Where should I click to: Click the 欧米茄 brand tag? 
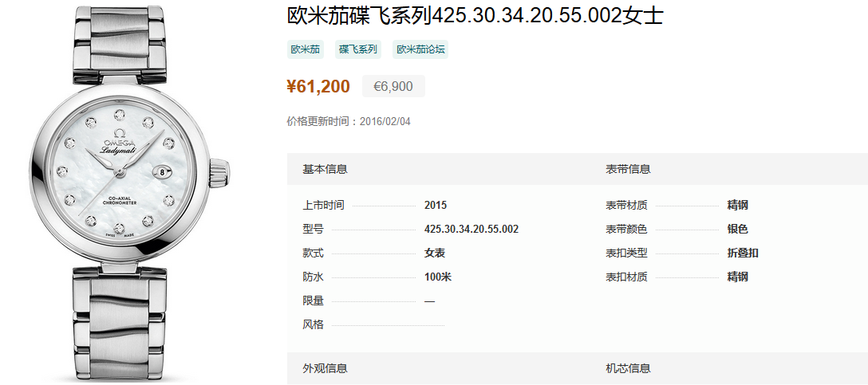(305, 49)
